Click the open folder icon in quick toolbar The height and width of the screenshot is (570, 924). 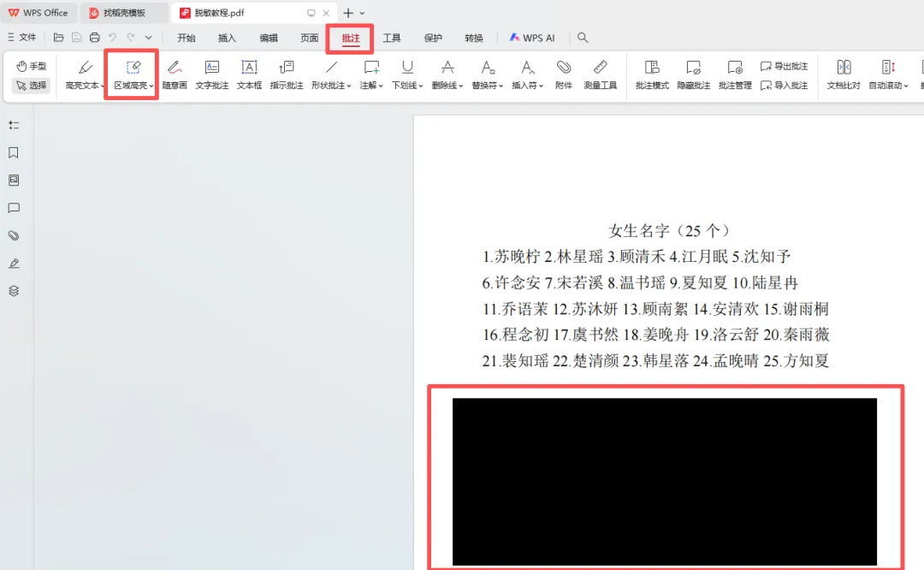click(58, 37)
